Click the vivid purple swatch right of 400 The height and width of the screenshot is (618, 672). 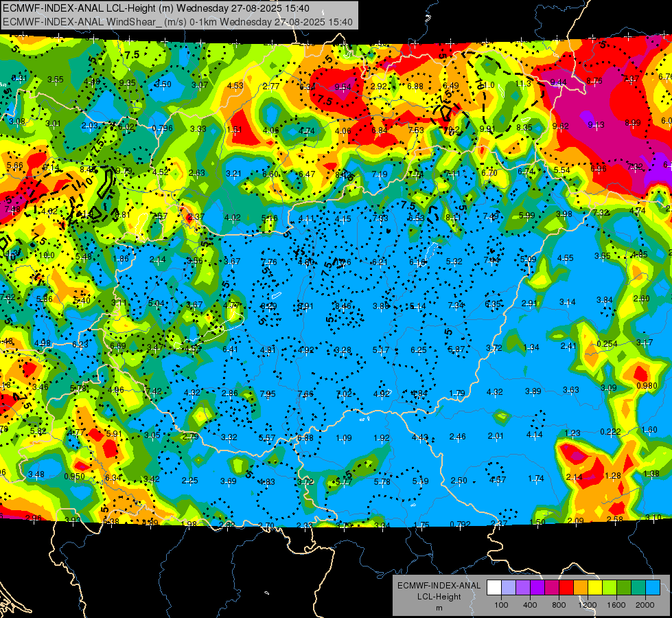click(537, 587)
